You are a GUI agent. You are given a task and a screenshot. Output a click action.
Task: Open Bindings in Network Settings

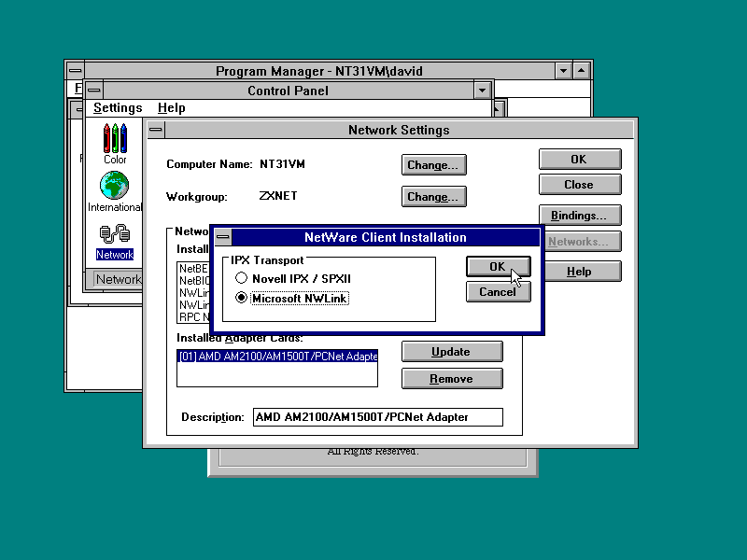[x=579, y=216]
